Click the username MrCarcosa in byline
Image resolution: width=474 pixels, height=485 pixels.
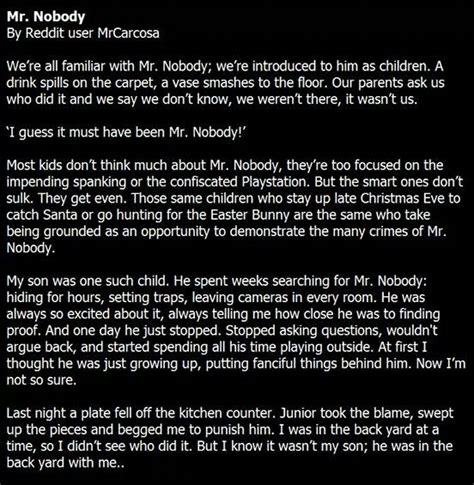(x=128, y=33)
